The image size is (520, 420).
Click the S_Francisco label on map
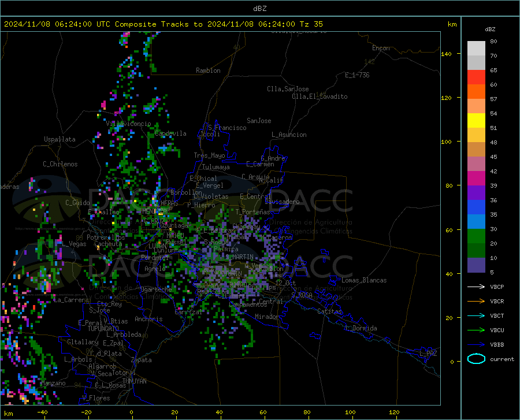[227, 128]
